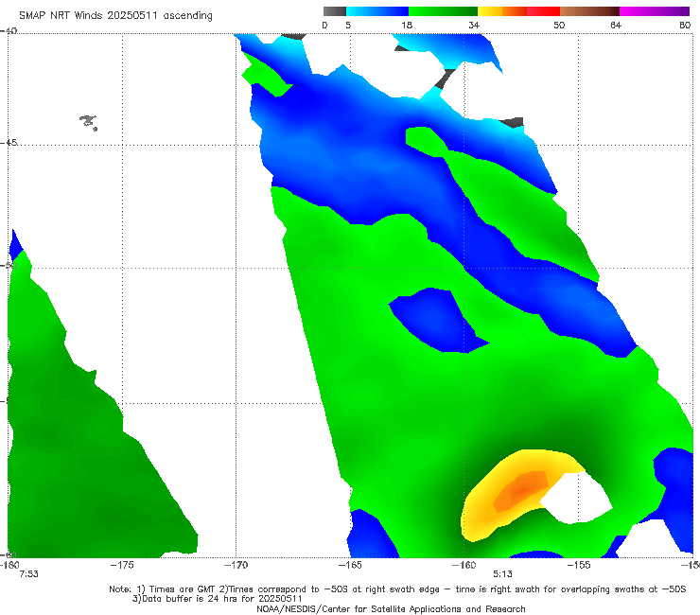Click the white data gap beside the orange wind area

577,499
